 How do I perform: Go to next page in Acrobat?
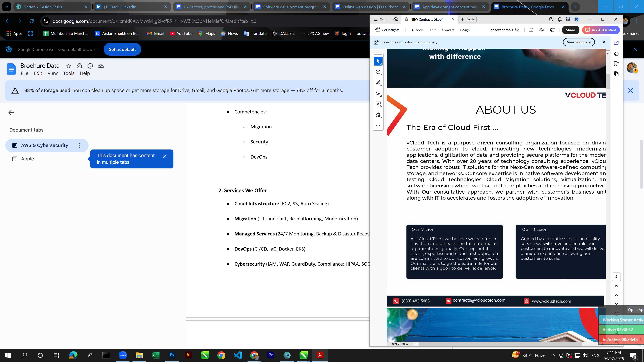(x=616, y=304)
